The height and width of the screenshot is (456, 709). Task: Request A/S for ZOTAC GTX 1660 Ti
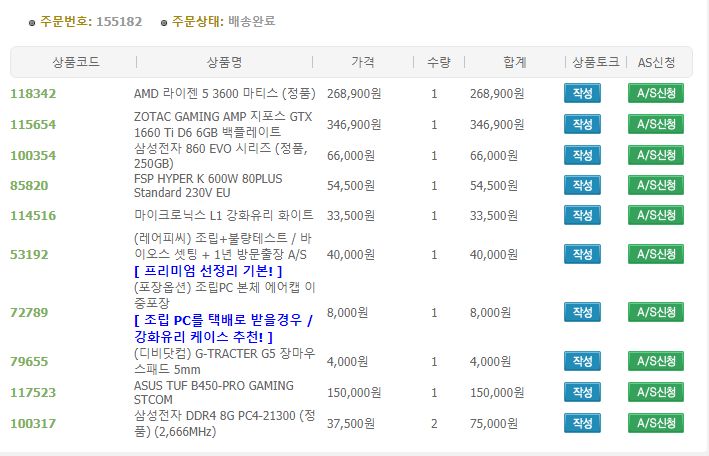point(656,124)
